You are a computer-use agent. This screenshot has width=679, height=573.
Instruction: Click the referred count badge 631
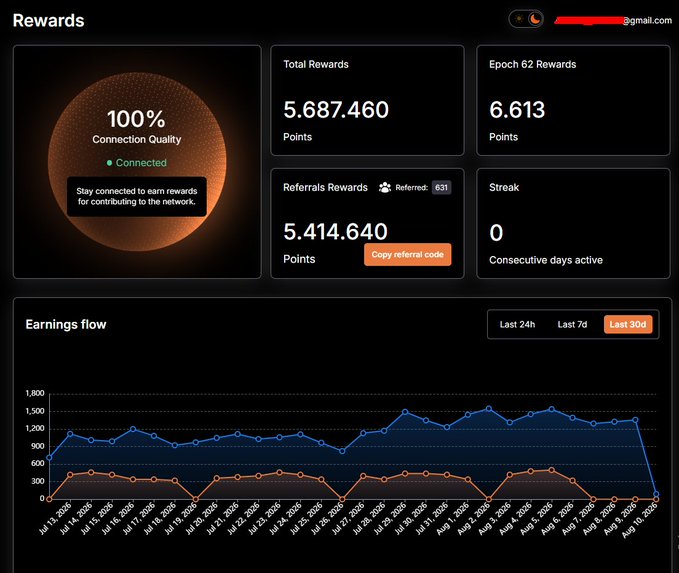tap(441, 188)
